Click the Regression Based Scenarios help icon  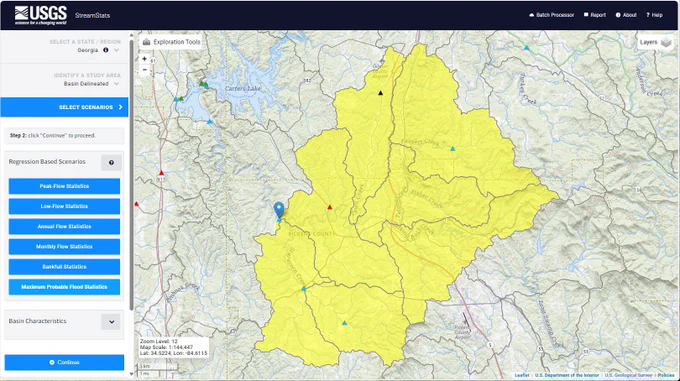coord(111,163)
